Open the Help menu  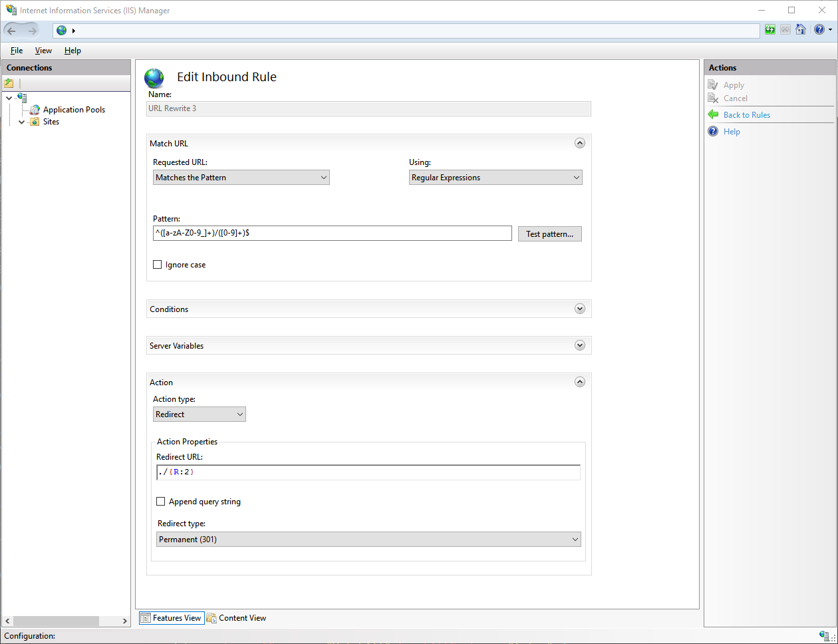(x=72, y=51)
